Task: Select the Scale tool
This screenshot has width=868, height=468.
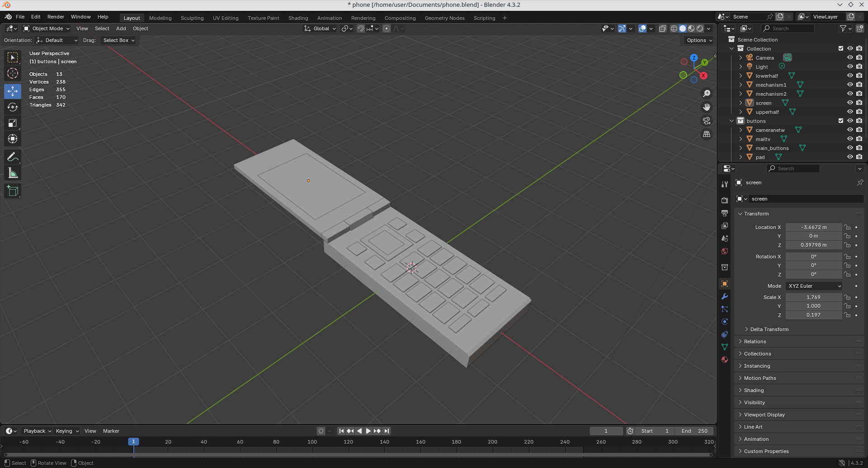Action: [13, 123]
